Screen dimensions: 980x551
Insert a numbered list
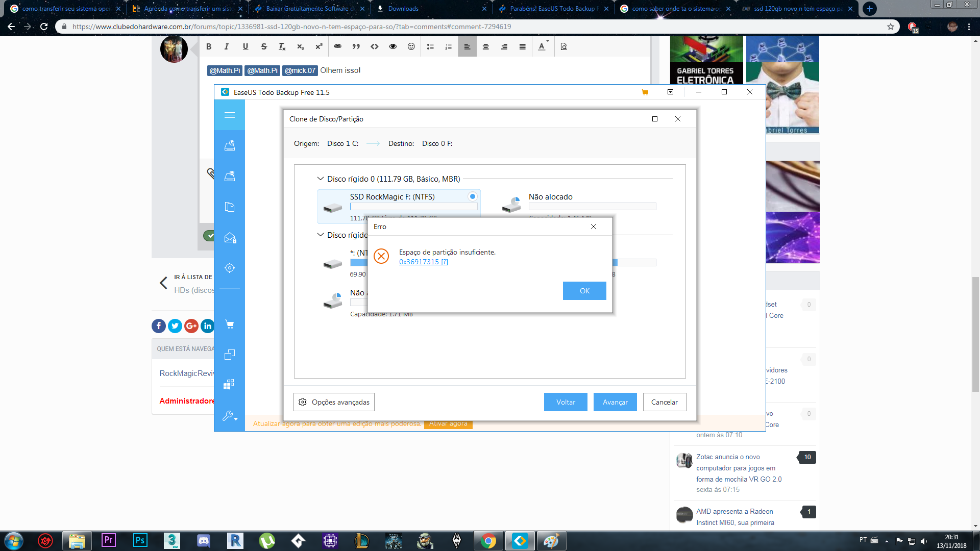point(449,46)
